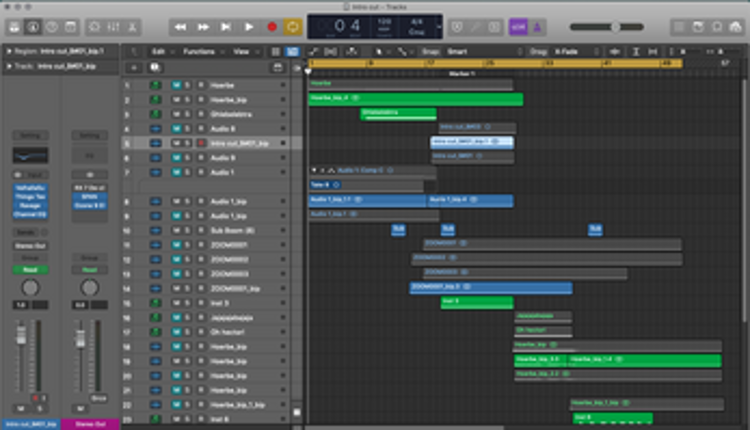Record-enable the Intro cut_BIP track

pyautogui.click(x=201, y=143)
